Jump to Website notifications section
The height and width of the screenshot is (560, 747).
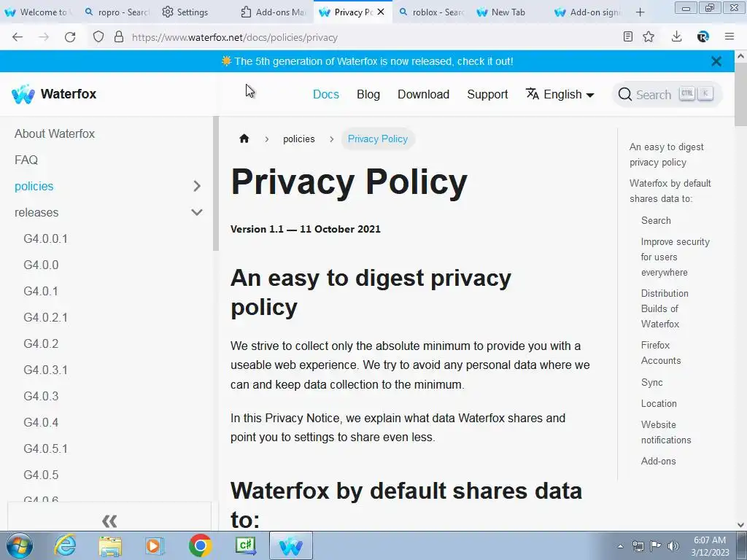tap(666, 432)
